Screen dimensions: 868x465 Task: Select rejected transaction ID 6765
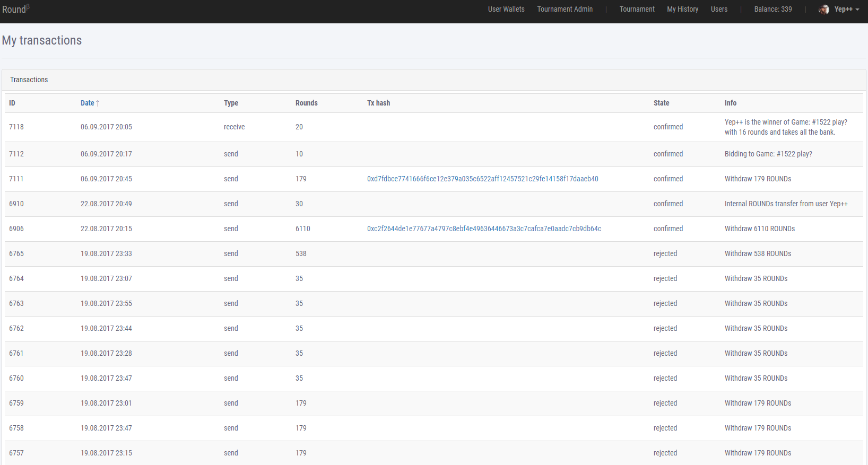[16, 254]
